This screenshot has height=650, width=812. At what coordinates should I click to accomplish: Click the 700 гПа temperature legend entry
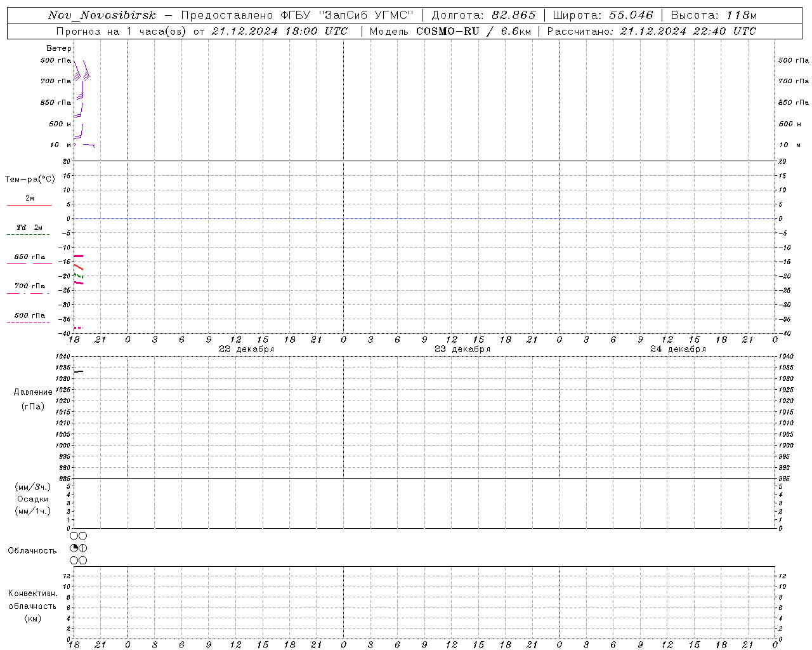pyautogui.click(x=30, y=286)
